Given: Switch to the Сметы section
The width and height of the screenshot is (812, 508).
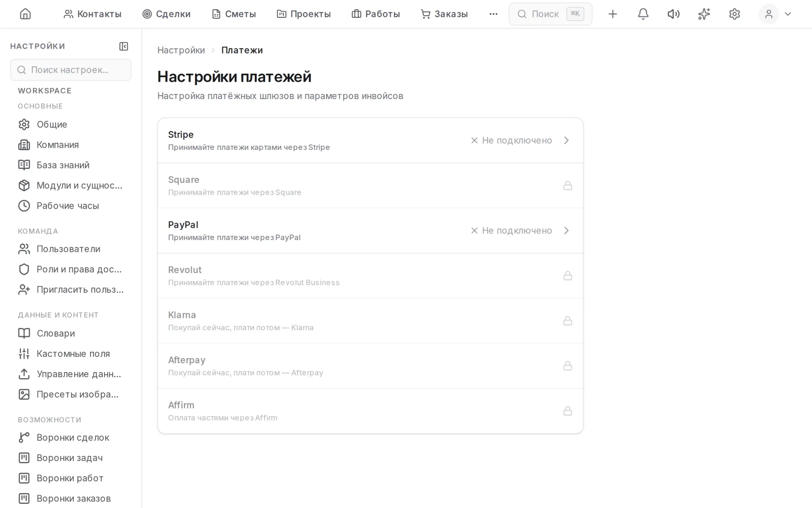Looking at the screenshot, I should (233, 14).
